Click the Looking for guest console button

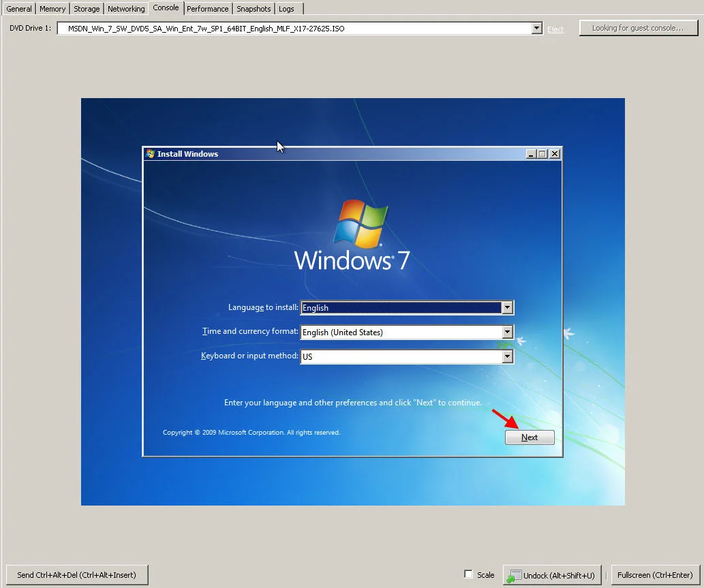coord(638,28)
